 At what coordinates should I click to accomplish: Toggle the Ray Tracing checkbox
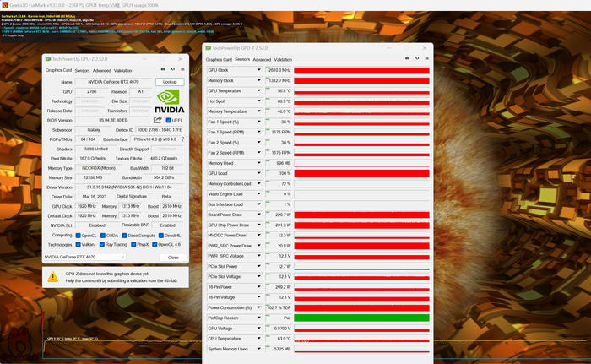[102, 245]
